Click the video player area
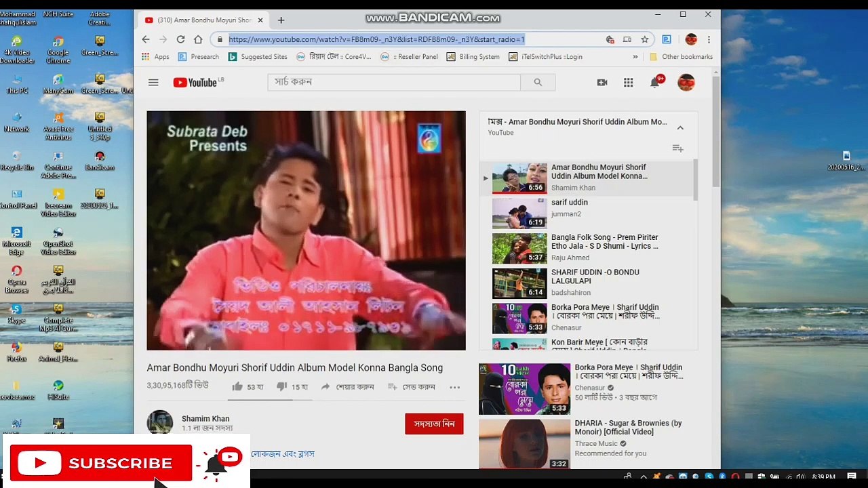 tap(306, 230)
